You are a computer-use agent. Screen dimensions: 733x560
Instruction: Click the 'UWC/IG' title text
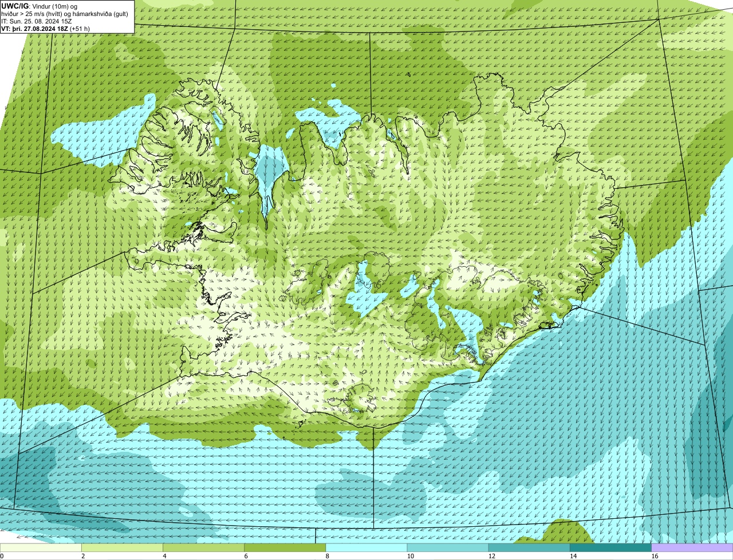pos(15,6)
